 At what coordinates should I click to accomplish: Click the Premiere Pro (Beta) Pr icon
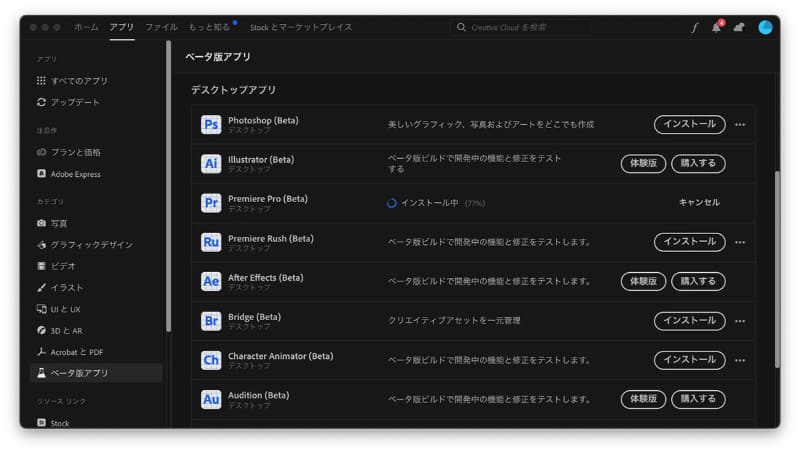tap(211, 203)
